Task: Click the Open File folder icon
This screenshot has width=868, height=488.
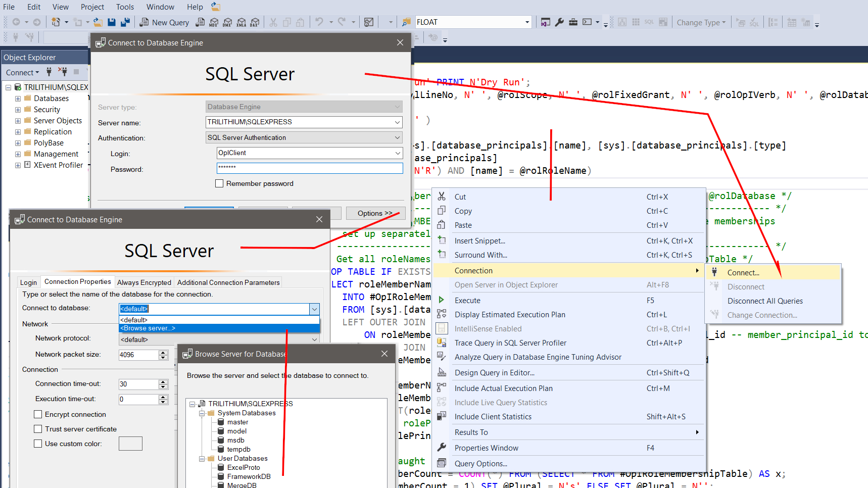Action: [x=98, y=22]
